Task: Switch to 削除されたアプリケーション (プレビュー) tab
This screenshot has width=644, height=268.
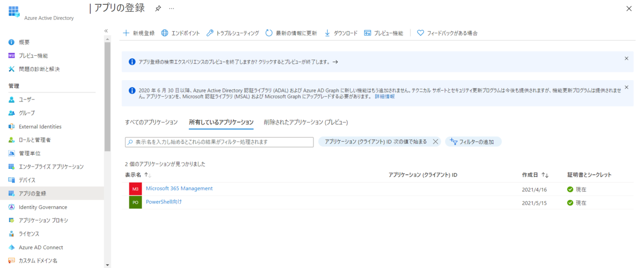Action: (306, 122)
